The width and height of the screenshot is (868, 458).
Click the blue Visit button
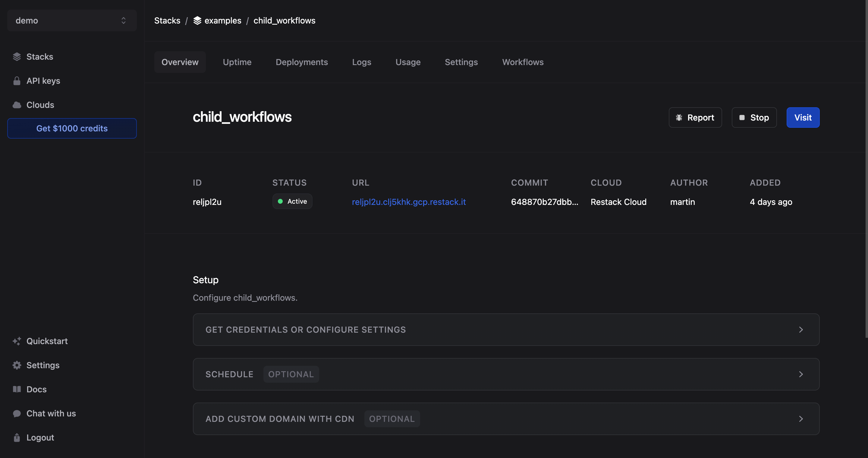pos(803,118)
